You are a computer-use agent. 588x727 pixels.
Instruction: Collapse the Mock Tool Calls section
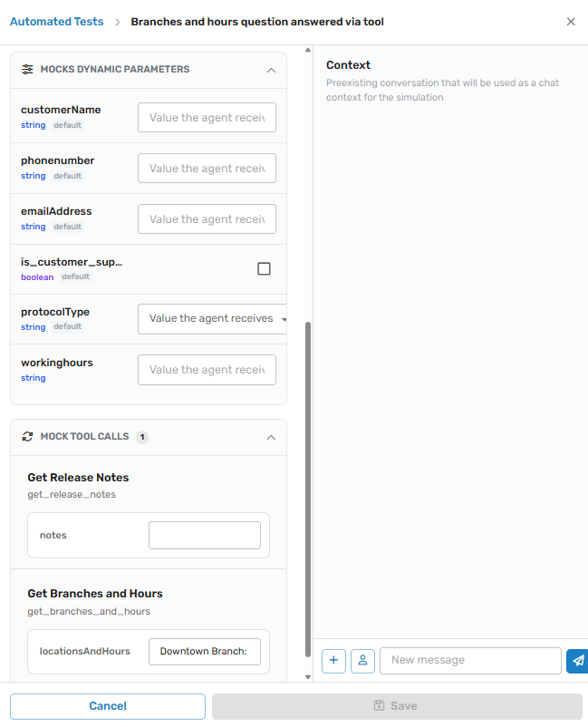pyautogui.click(x=271, y=438)
